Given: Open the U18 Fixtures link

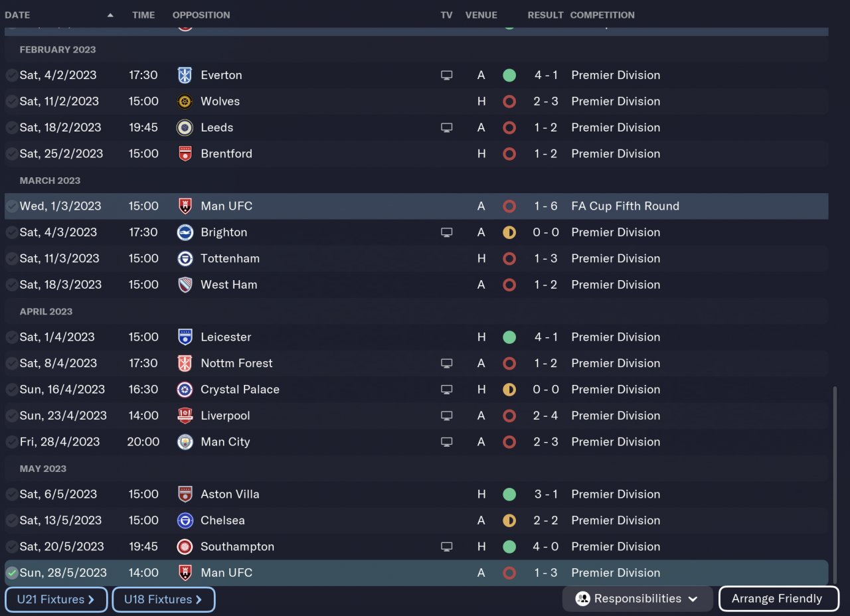Looking at the screenshot, I should tap(163, 599).
